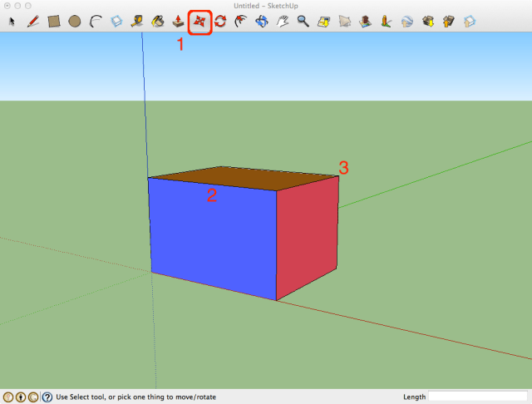Image resolution: width=532 pixels, height=404 pixels.
Task: Open the Paint Bucket tool
Action: point(157,22)
